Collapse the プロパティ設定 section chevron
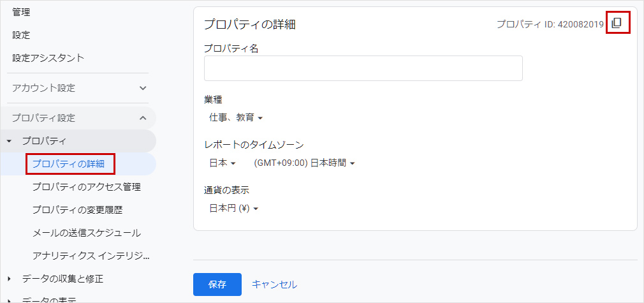 tap(143, 118)
